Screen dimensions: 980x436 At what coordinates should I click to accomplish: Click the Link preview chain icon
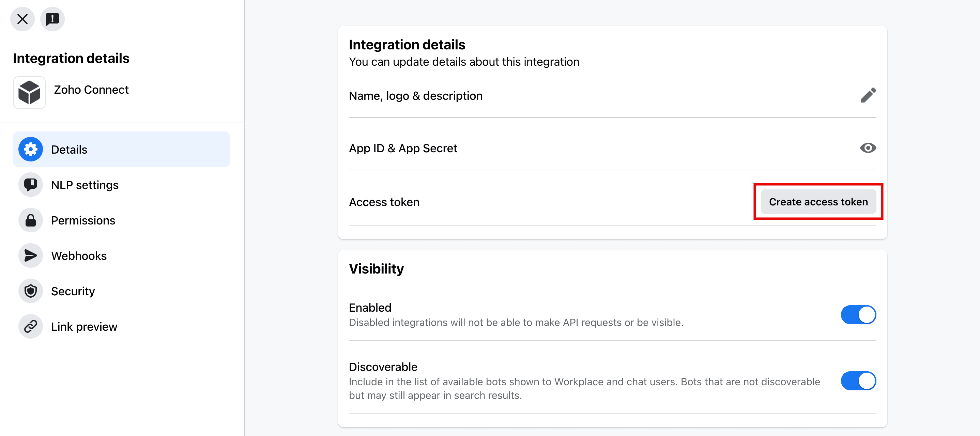point(30,326)
